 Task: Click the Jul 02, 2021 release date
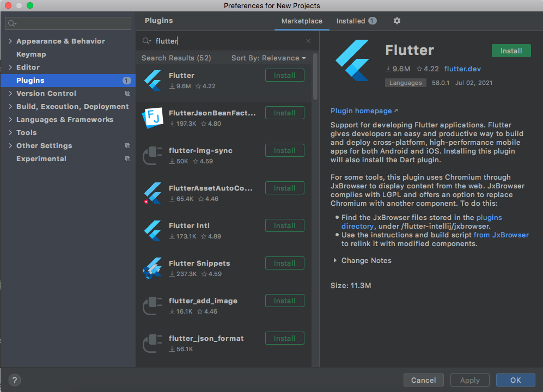click(x=474, y=83)
